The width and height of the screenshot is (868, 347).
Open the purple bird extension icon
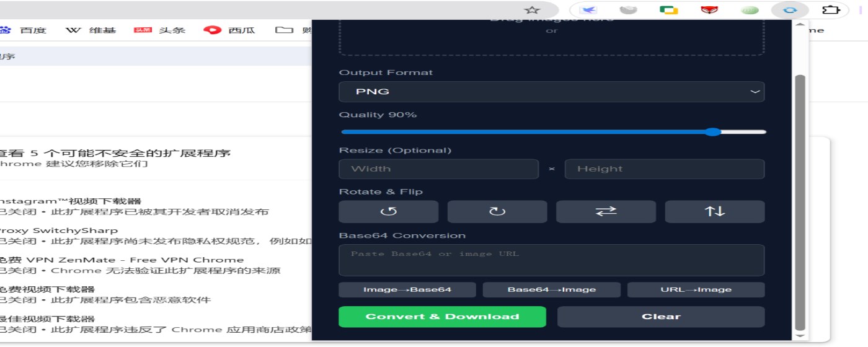588,10
